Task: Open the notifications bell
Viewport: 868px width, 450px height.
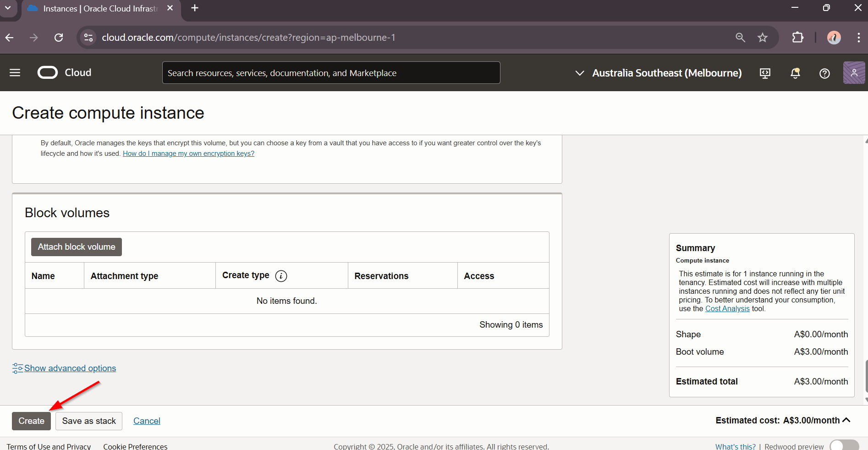Action: point(795,73)
